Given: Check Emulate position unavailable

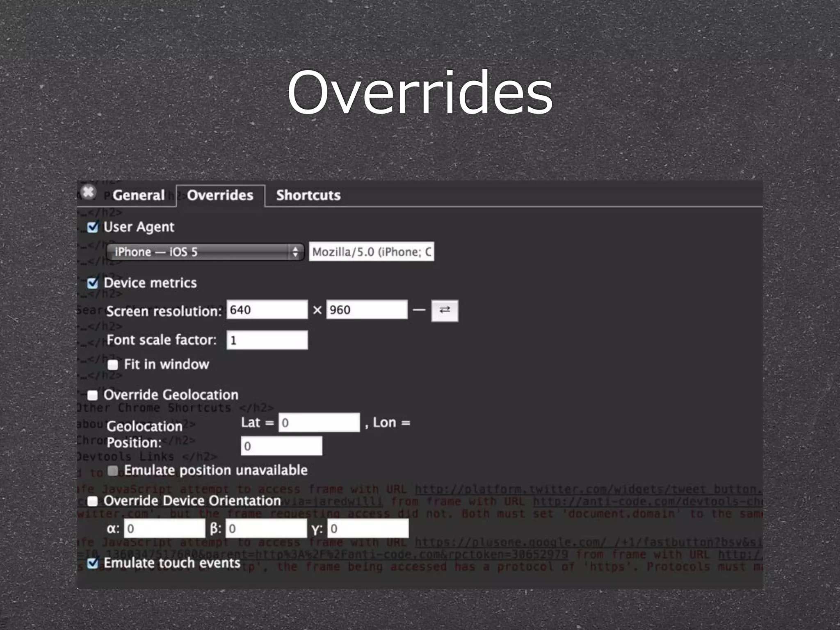Looking at the screenshot, I should click(113, 470).
